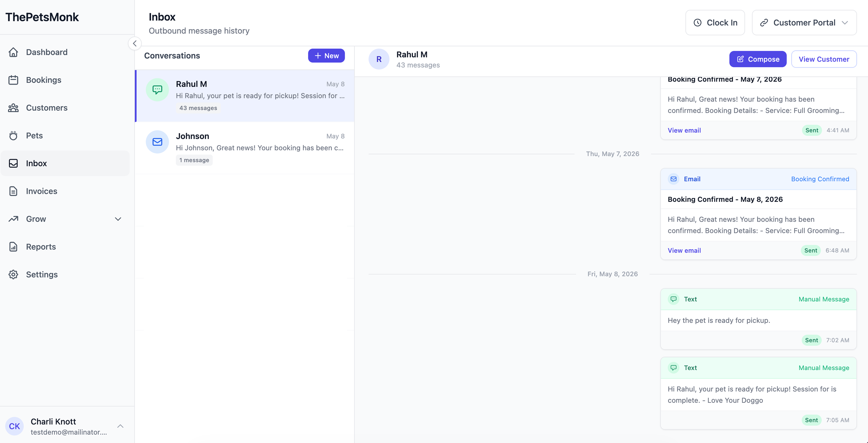Click the pencil icon on Compose
Screen dimensions: 868x443
(740, 59)
